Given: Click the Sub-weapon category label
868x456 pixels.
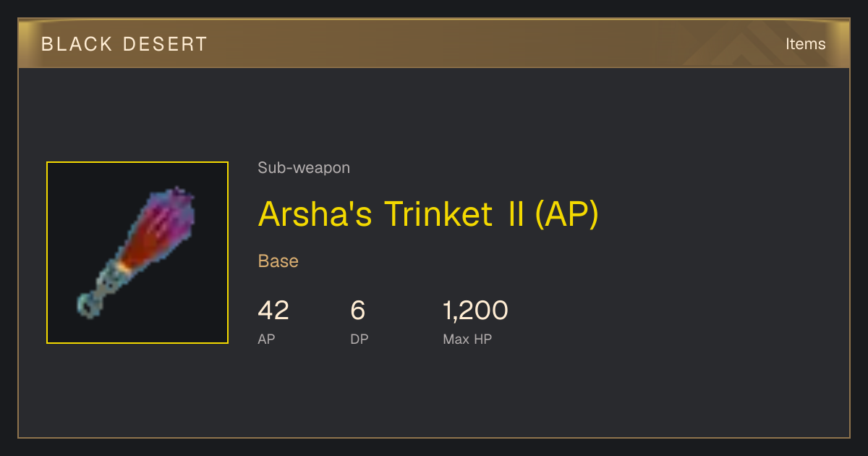Looking at the screenshot, I should [x=304, y=168].
